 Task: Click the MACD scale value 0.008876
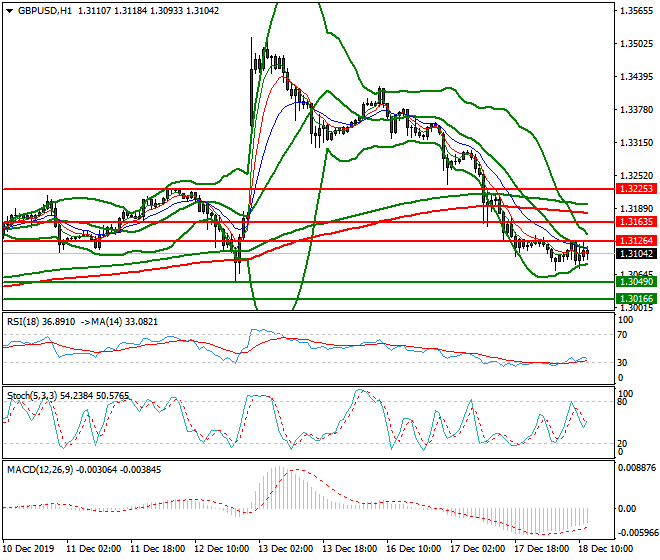pos(637,468)
